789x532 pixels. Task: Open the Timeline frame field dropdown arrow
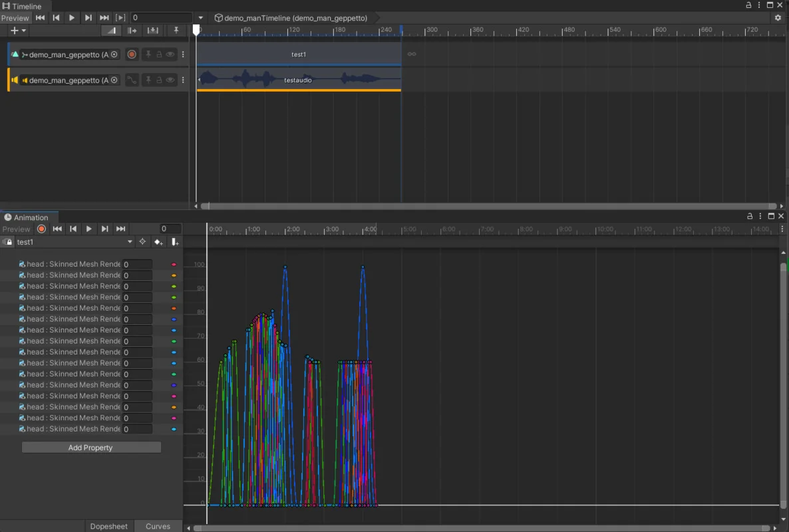click(x=201, y=18)
